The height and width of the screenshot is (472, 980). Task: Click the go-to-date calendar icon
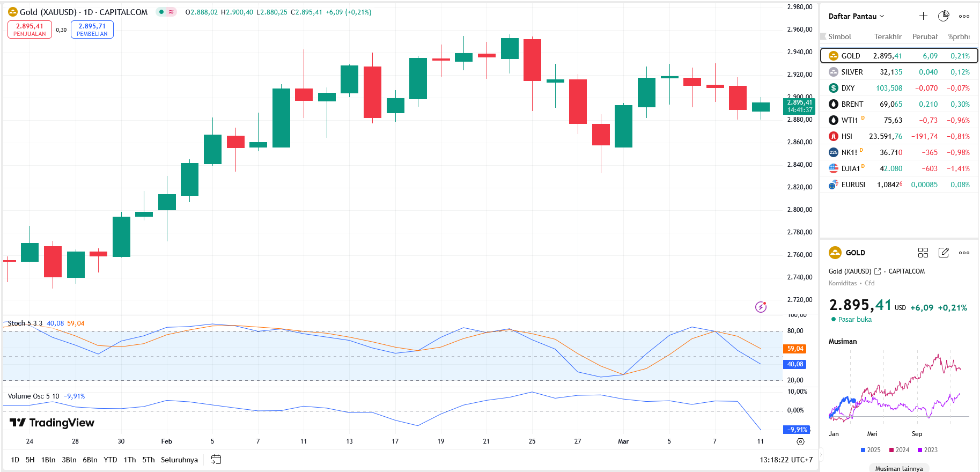pos(216,460)
